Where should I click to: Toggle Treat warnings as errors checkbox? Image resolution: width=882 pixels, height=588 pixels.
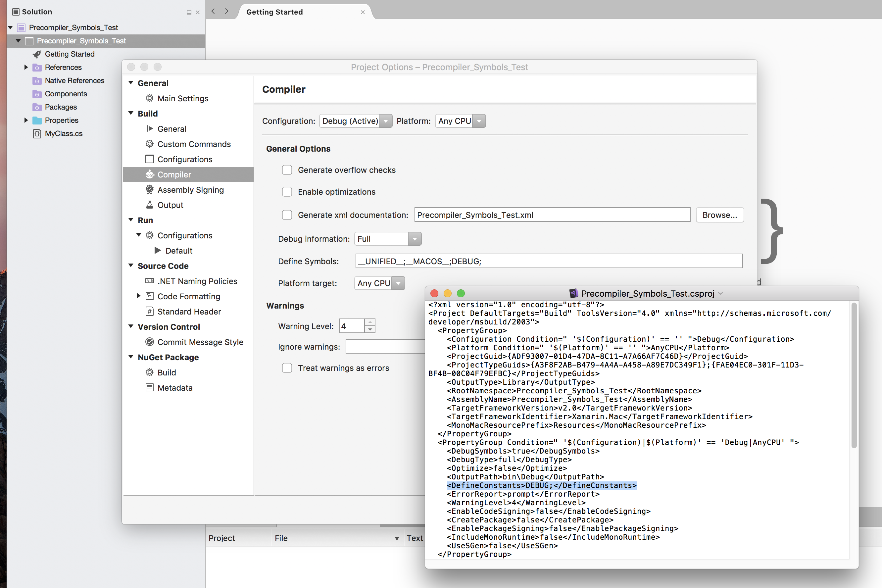coord(287,367)
